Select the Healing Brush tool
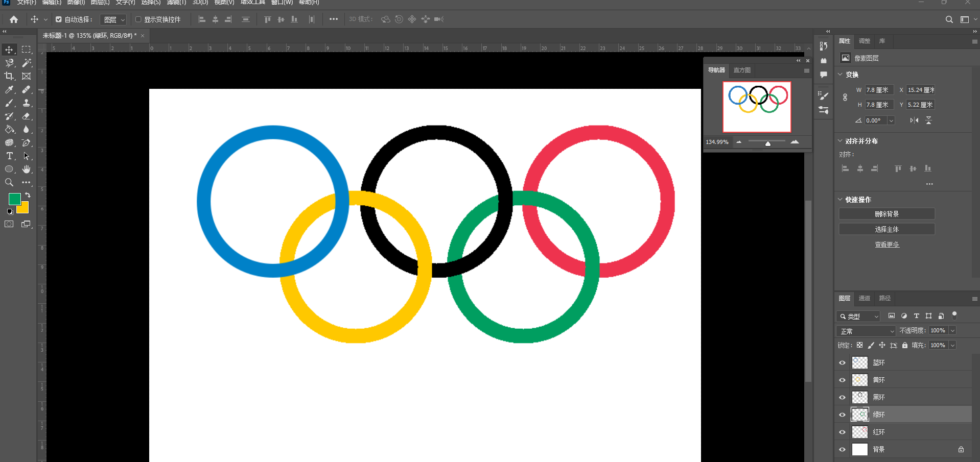Image resolution: width=980 pixels, height=462 pixels. coord(27,89)
